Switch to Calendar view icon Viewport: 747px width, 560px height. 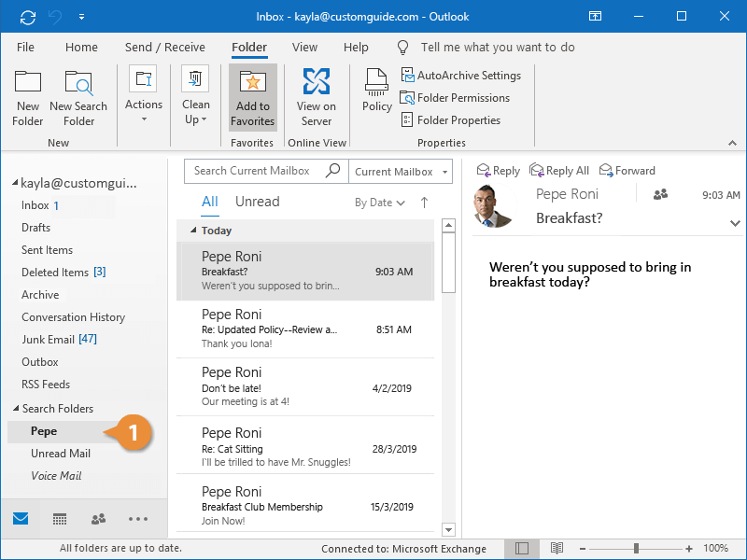point(60,519)
